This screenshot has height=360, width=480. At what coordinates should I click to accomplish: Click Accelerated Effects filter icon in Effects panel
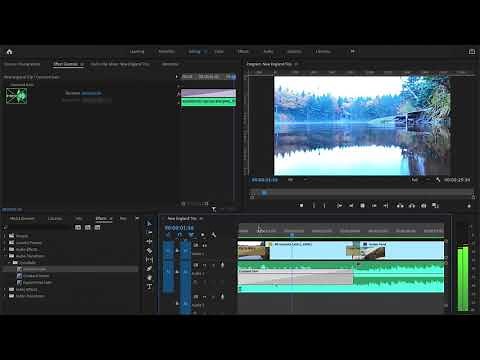[x=78, y=227]
